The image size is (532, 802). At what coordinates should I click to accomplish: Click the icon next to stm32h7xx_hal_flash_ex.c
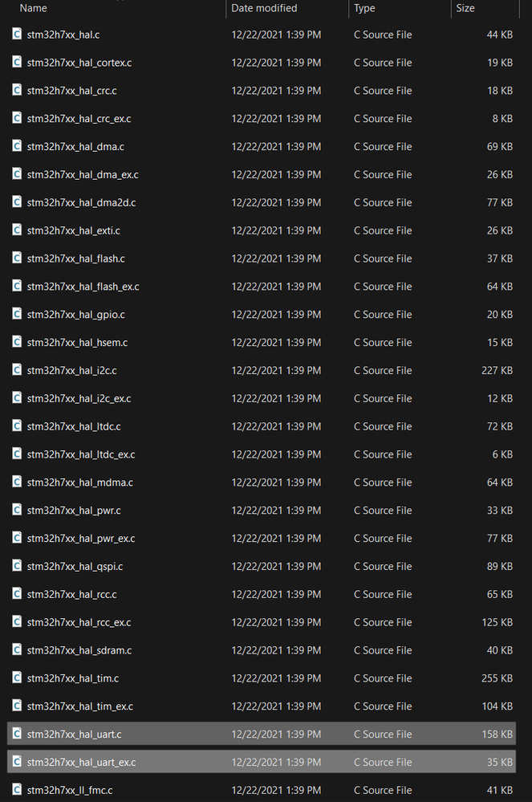17,286
